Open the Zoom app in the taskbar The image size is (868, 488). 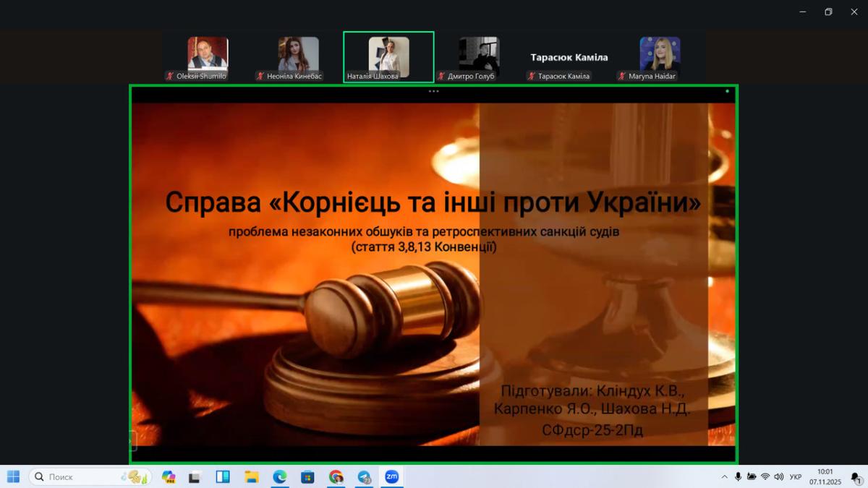coord(391,477)
